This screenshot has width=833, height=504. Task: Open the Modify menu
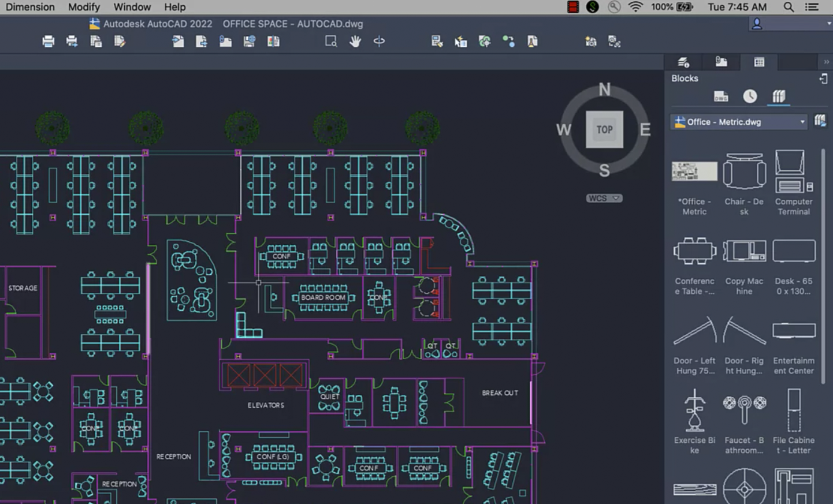[x=84, y=7]
